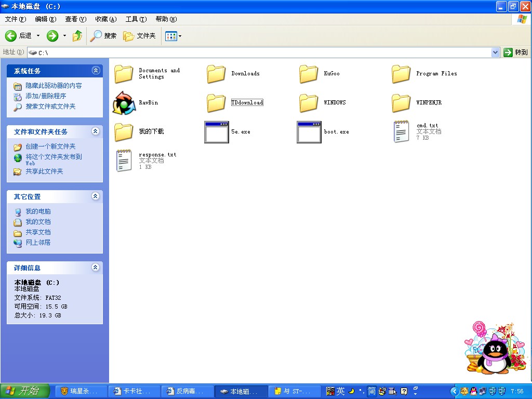Open the Forward button history dropdown arrow
This screenshot has width=532, height=399.
point(64,36)
